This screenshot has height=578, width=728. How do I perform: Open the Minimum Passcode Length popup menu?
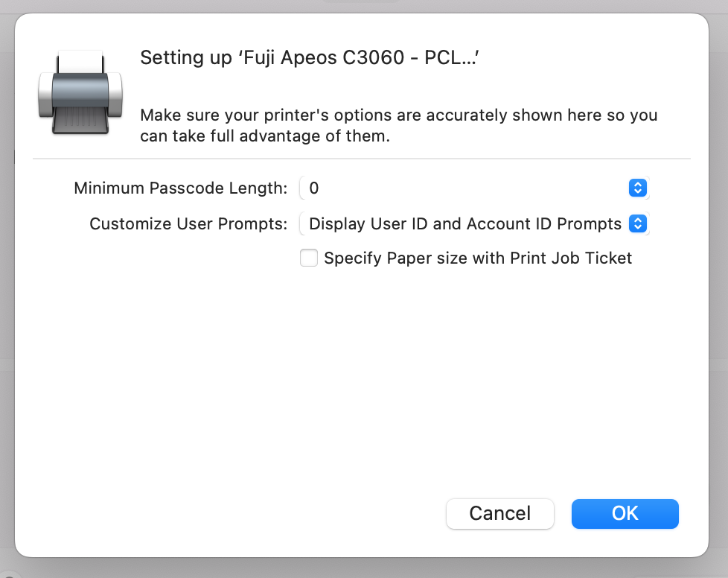click(x=474, y=188)
